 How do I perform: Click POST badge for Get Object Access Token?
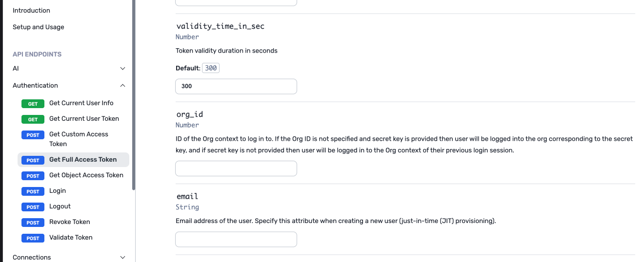(33, 176)
